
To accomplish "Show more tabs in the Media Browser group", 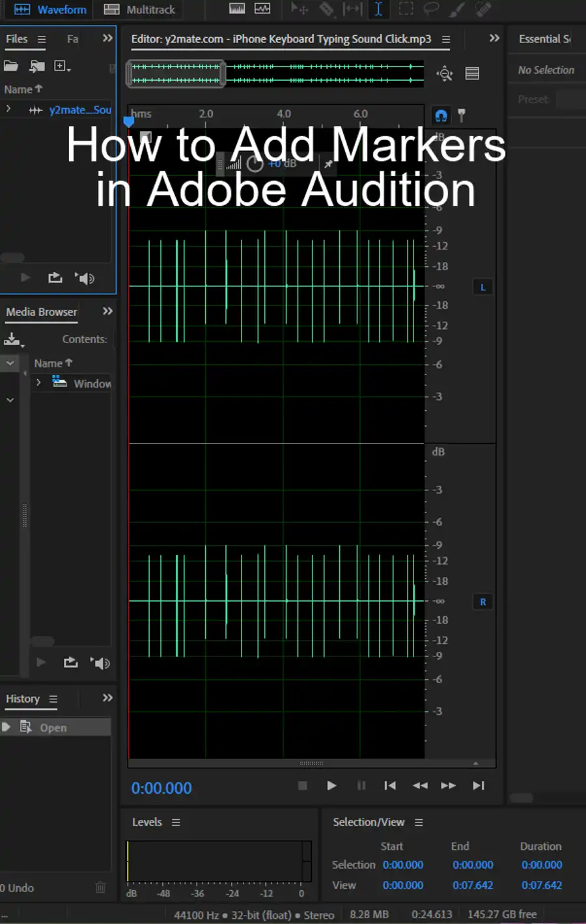I will click(x=107, y=311).
